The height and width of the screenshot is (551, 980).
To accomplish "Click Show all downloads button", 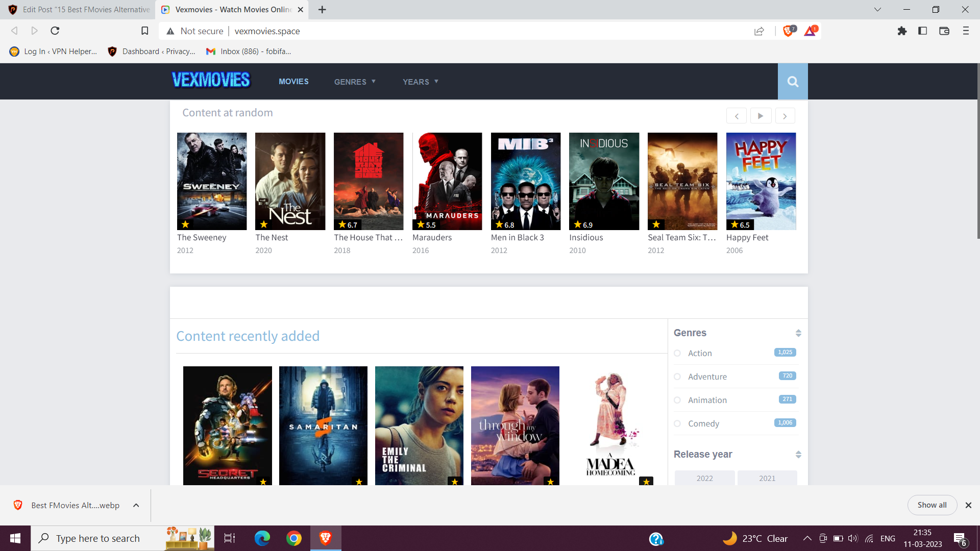I will [932, 505].
